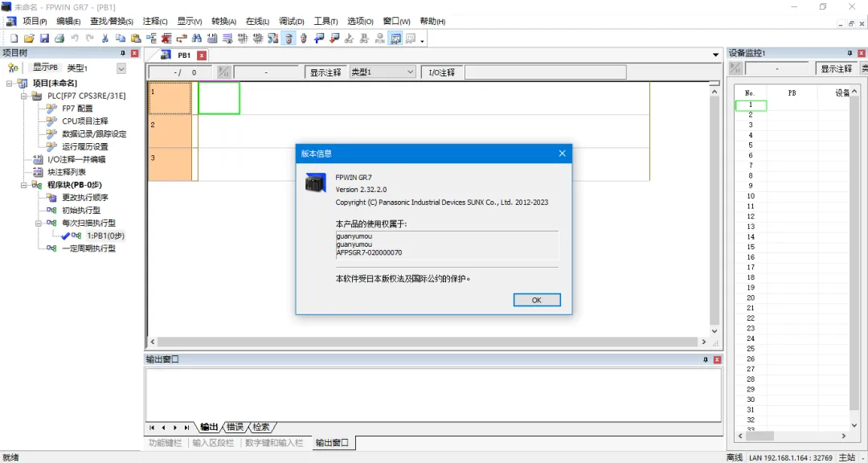The width and height of the screenshot is (868, 463).
Task: Click the icon left of 显示PB in project tree
Action: point(13,68)
